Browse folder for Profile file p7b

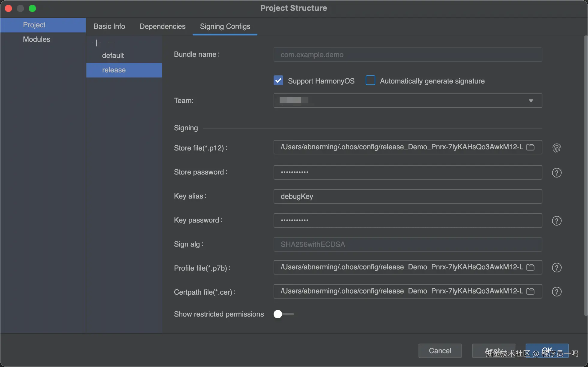530,267
